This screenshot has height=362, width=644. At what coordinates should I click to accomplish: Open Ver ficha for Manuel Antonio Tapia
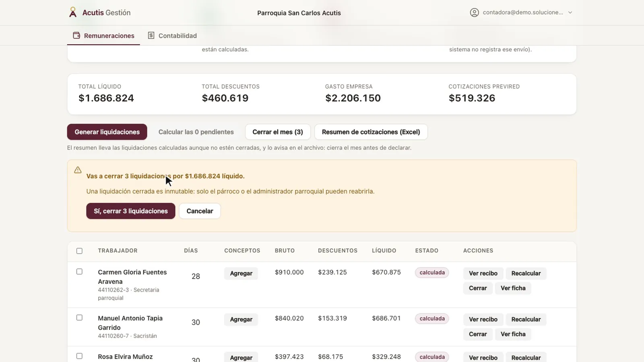[513, 334]
